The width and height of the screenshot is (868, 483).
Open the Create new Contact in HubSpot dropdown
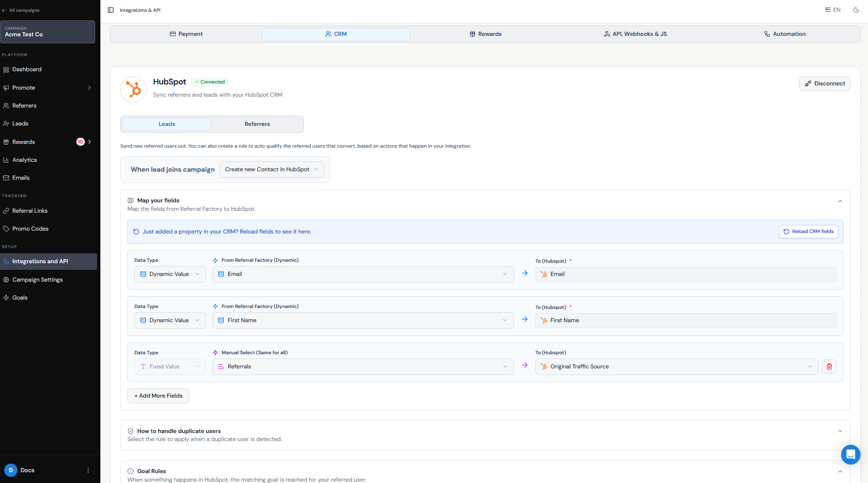pyautogui.click(x=272, y=169)
